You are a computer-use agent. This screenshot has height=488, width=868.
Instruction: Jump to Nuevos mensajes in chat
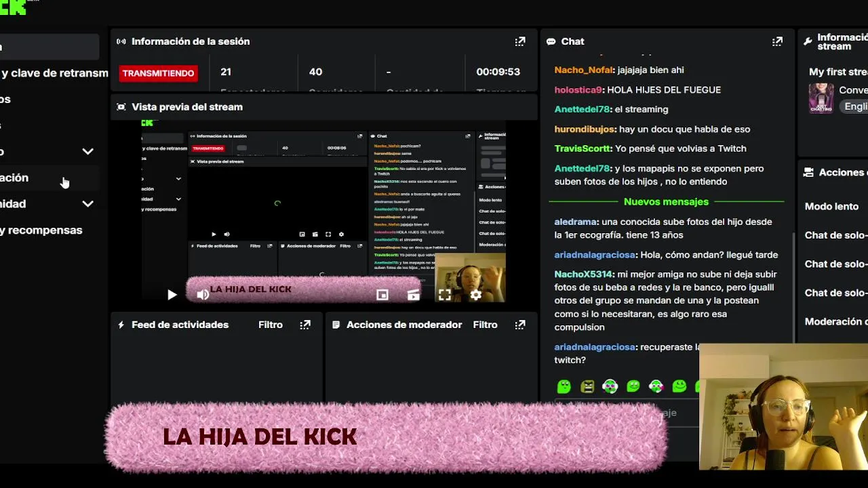(x=666, y=201)
